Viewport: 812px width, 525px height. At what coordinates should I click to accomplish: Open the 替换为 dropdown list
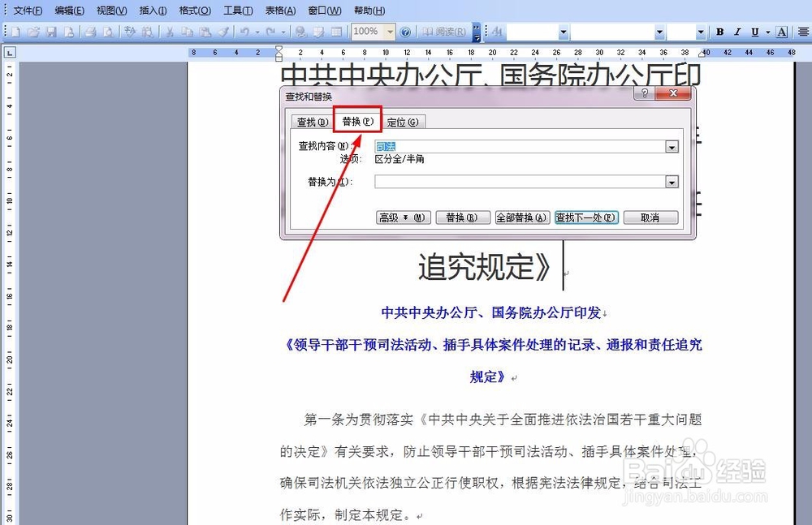(x=672, y=181)
